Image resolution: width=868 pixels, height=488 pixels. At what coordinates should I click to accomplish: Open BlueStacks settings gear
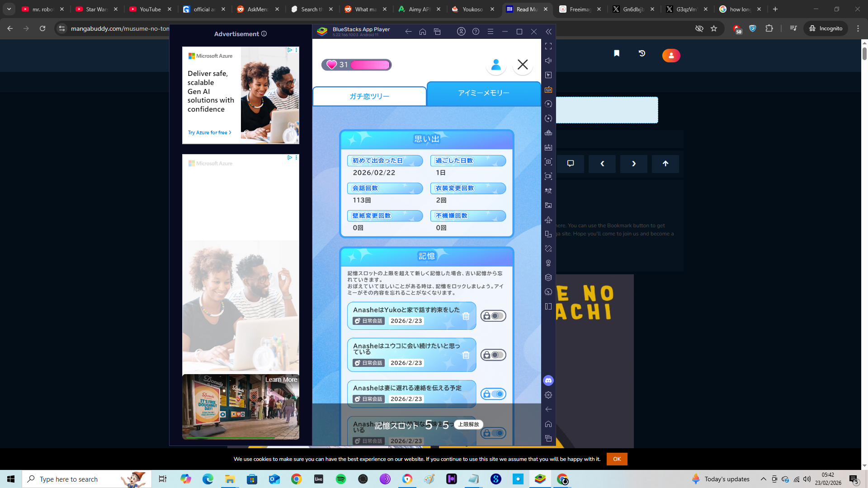[x=548, y=395]
